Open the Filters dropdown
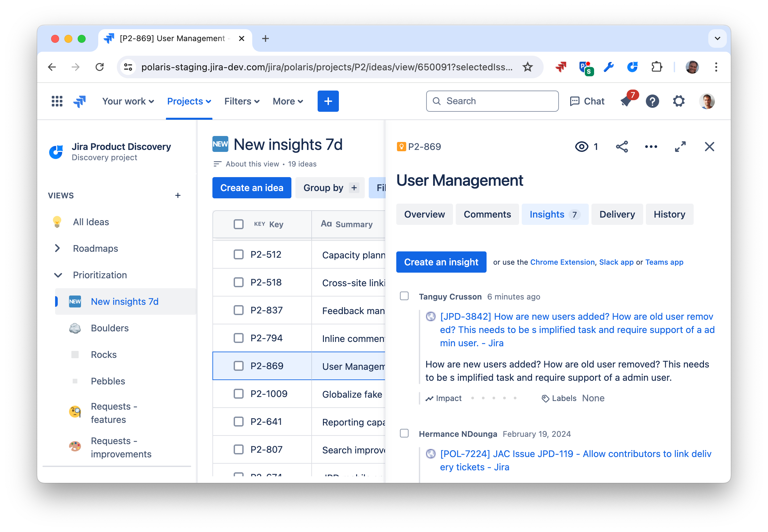Screen dimensions: 768x532 (242, 101)
